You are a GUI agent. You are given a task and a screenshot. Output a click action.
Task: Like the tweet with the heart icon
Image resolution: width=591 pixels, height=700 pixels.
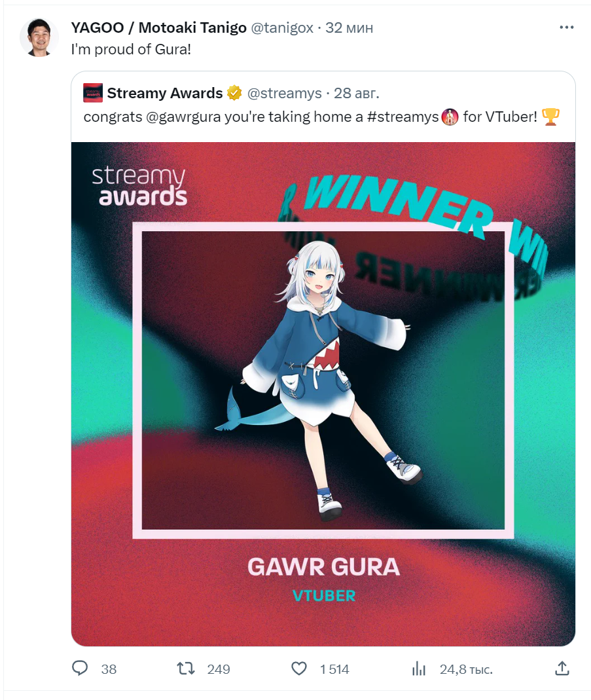[299, 669]
